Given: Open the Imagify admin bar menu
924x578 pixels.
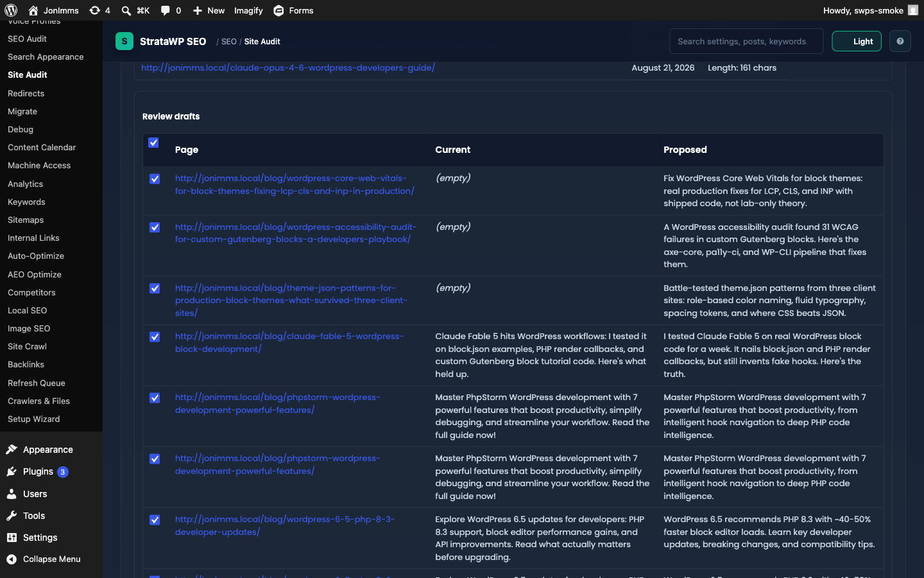Looking at the screenshot, I should pos(248,10).
